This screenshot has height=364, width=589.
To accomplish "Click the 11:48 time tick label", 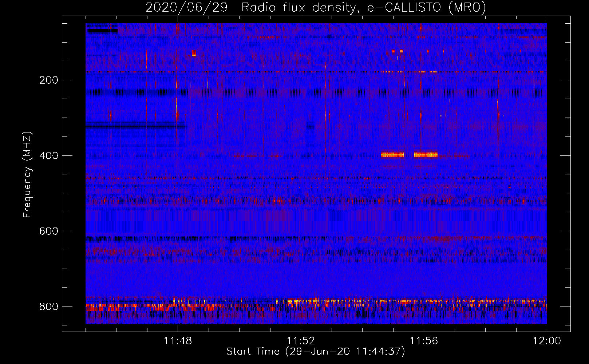I will [x=178, y=341].
